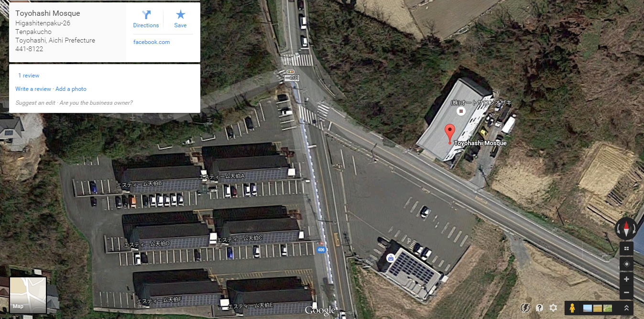Select the red Toyohashi Mosque map pin

(449, 132)
